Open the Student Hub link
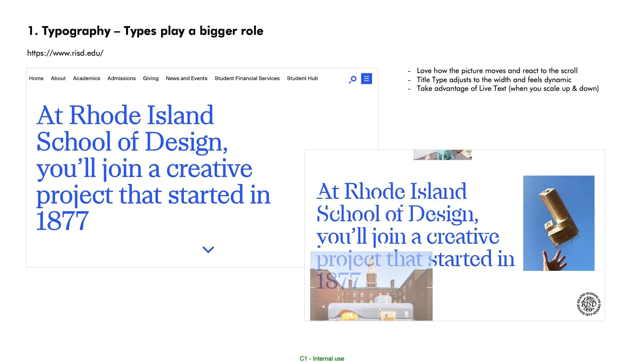644x362 pixels. (302, 78)
